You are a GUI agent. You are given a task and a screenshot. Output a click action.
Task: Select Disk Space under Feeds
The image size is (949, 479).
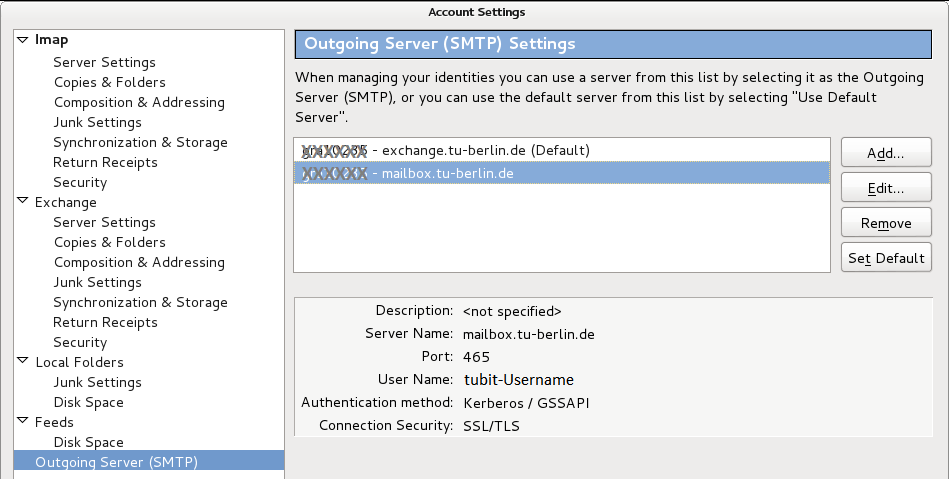click(88, 442)
